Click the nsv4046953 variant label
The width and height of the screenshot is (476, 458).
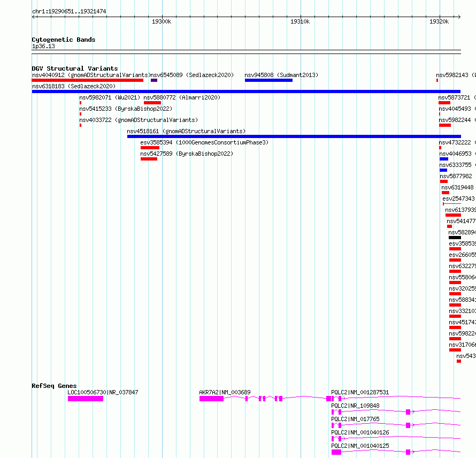[457, 154]
